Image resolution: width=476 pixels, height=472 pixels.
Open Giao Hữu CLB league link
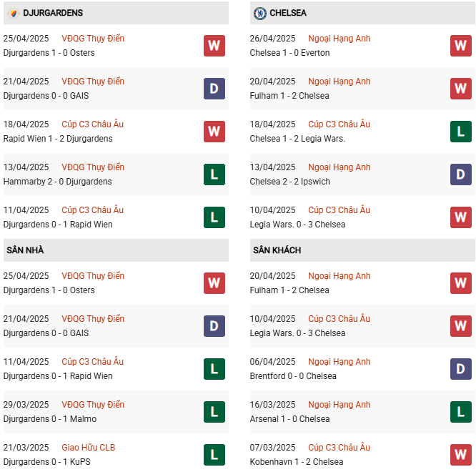pyautogui.click(x=88, y=448)
